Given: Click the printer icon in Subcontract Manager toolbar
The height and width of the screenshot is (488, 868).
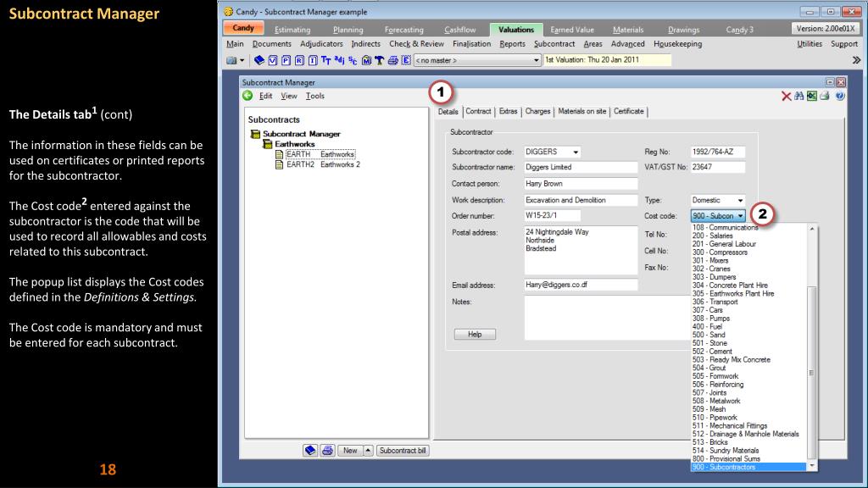Looking at the screenshot, I should [825, 97].
